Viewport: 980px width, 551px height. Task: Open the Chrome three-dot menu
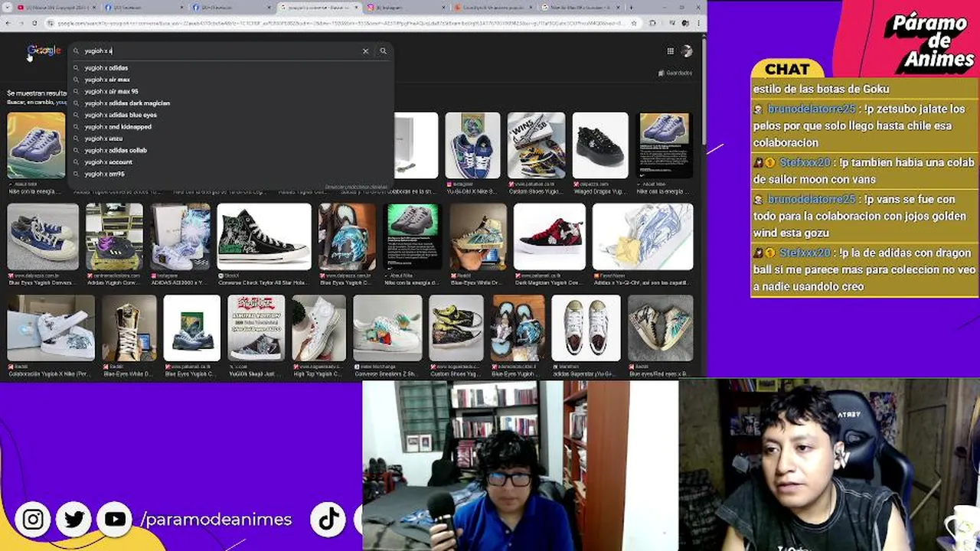pos(698,24)
